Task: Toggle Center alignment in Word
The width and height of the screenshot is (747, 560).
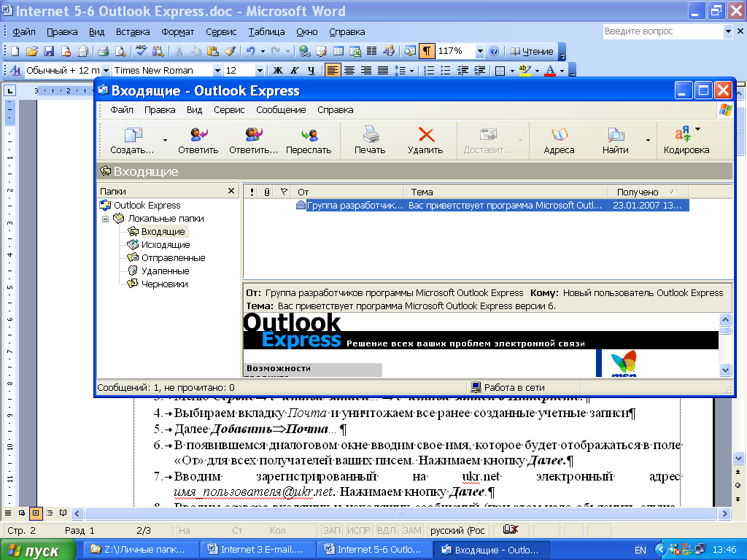Action: (x=349, y=71)
